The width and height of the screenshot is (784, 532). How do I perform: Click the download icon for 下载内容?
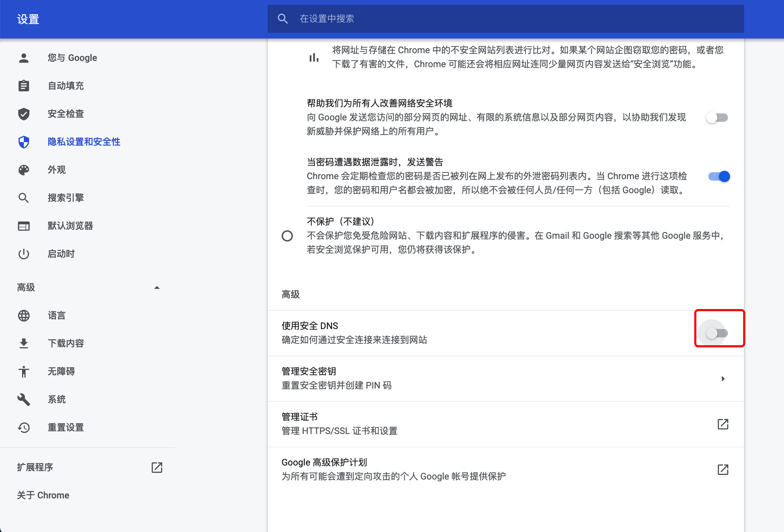[x=24, y=343]
